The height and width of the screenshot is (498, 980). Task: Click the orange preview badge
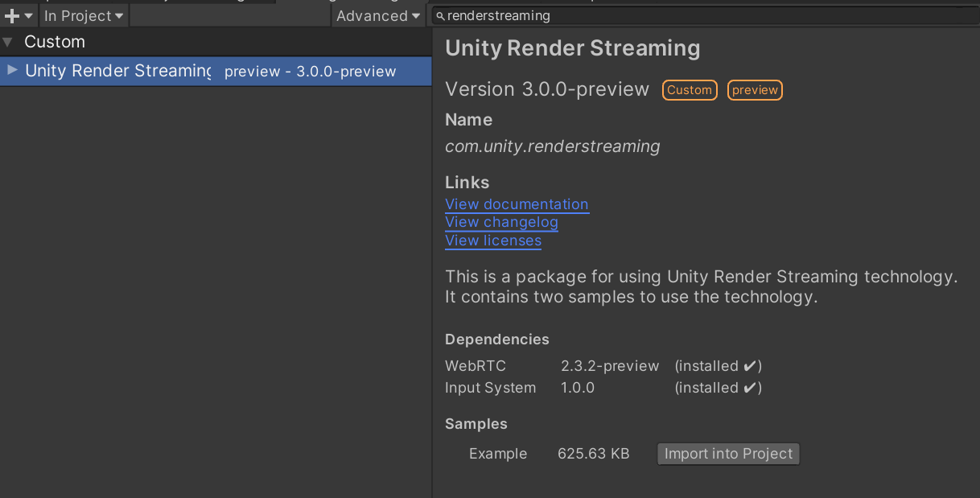[x=755, y=89]
